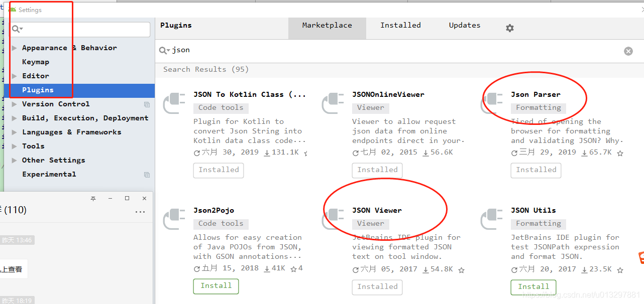644x304 pixels.
Task: Click JSON To Kotlin Class plugin icon
Action: click(x=174, y=103)
